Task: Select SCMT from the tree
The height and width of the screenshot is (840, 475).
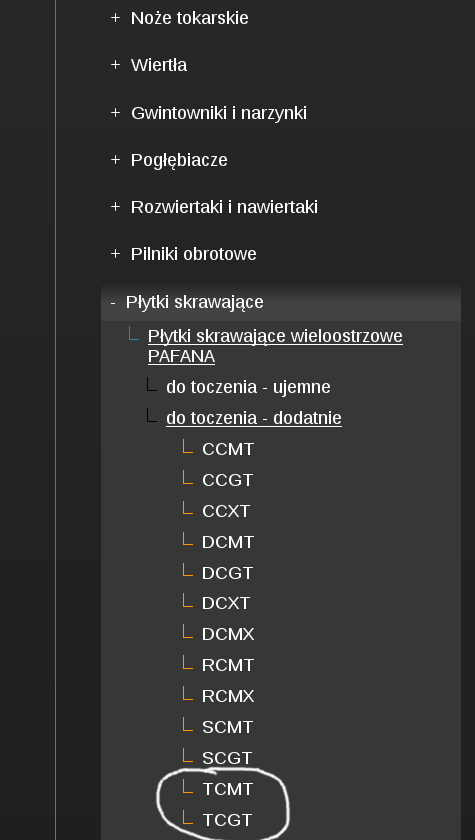Action: tap(227, 728)
